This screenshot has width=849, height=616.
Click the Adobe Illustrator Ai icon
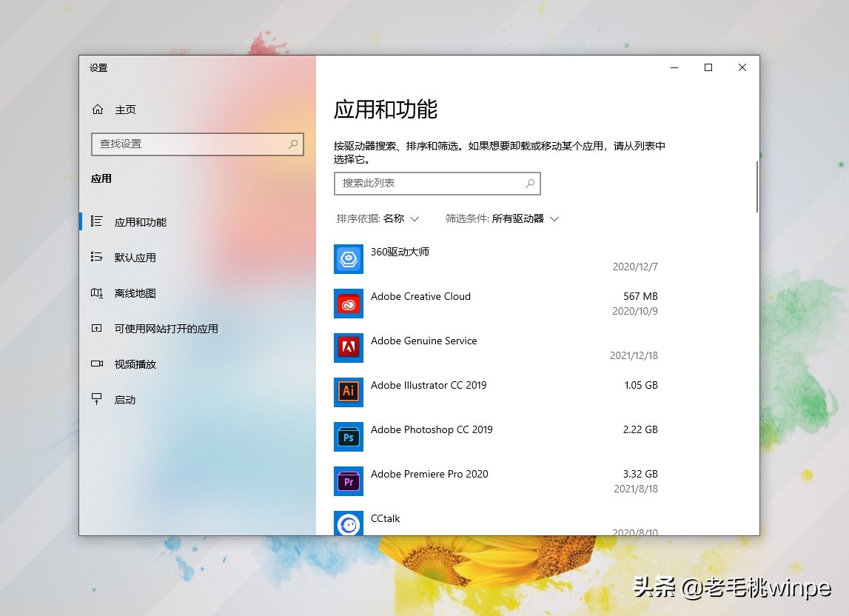[x=348, y=392]
